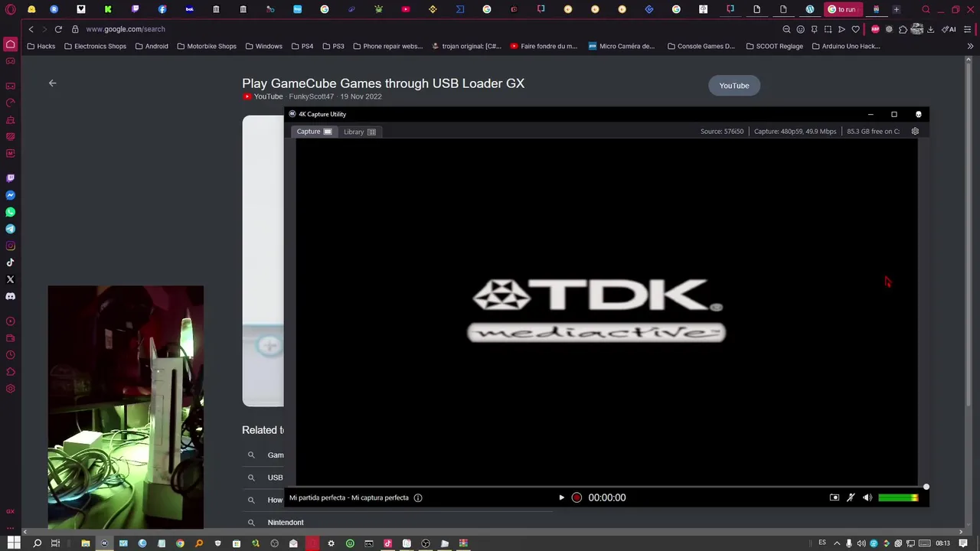
Task: Open the Console Games bookmarks folder
Action: [x=701, y=46]
